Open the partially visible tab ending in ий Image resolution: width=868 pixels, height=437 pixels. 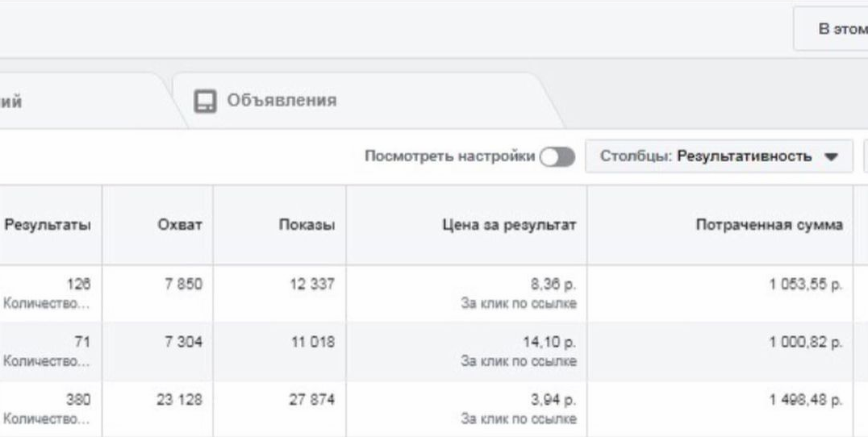pyautogui.click(x=83, y=102)
